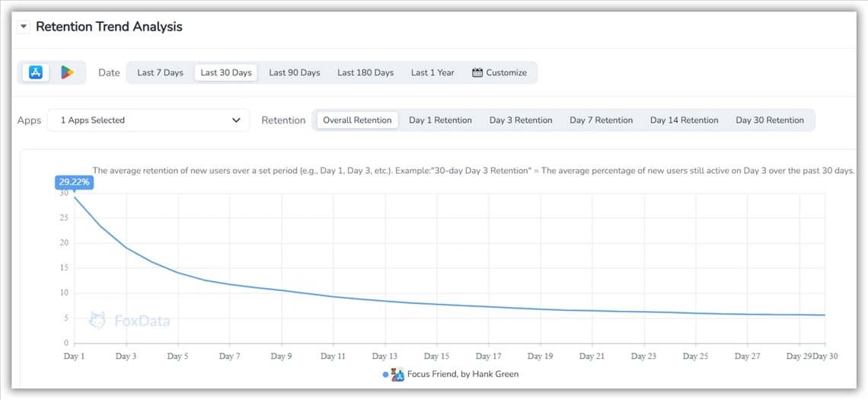Switch to the Day 1 Retention tab
868x400 pixels.
click(x=440, y=120)
